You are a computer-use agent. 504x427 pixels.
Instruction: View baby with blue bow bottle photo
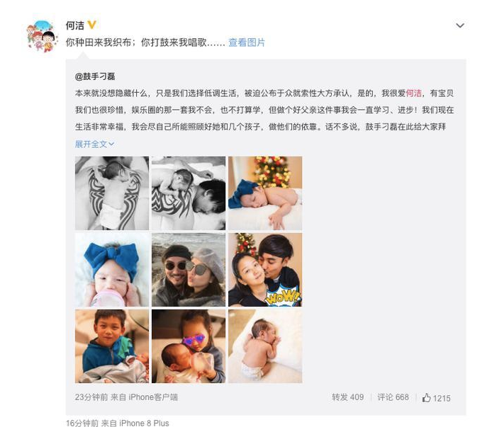pyautogui.click(x=112, y=270)
